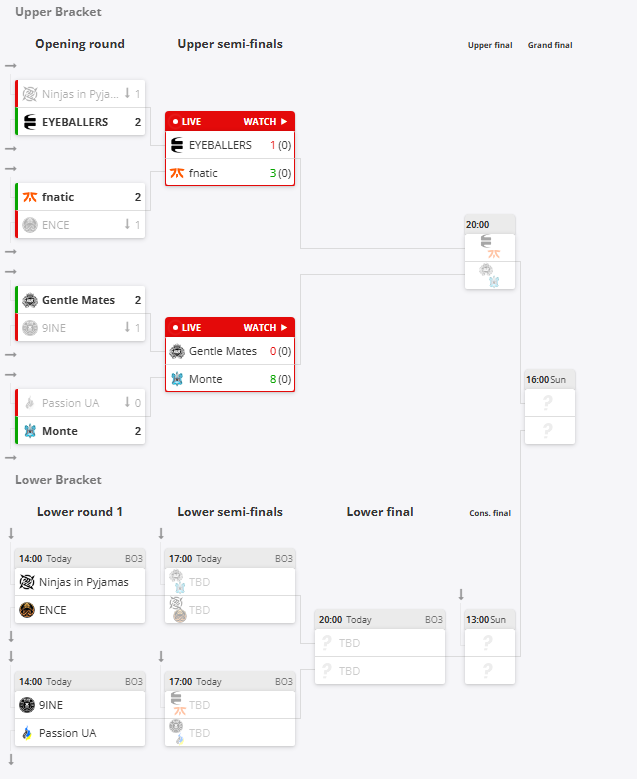Open first 17:00 Today lower semi-final match
This screenshot has width=637, height=779.
pyautogui.click(x=230, y=586)
